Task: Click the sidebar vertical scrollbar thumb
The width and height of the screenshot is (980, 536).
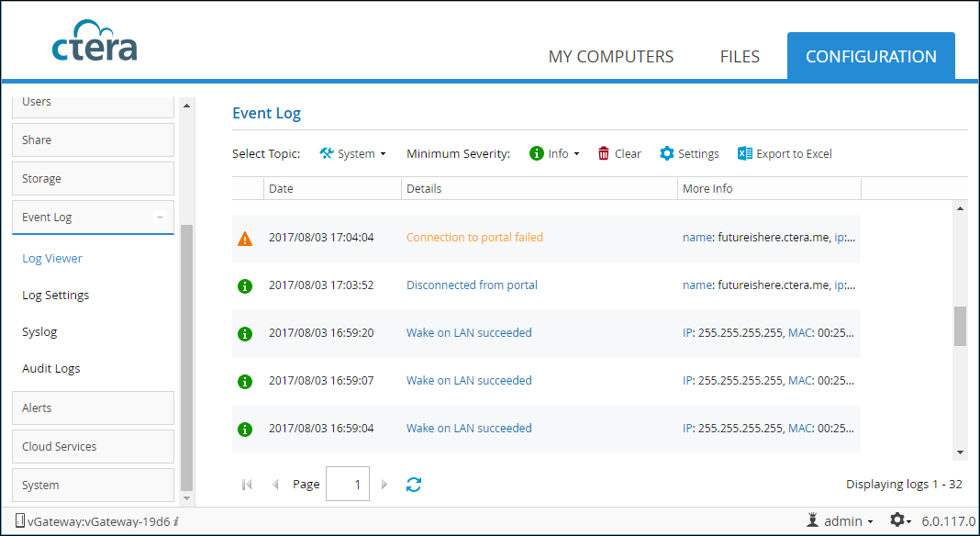Action: 186,358
